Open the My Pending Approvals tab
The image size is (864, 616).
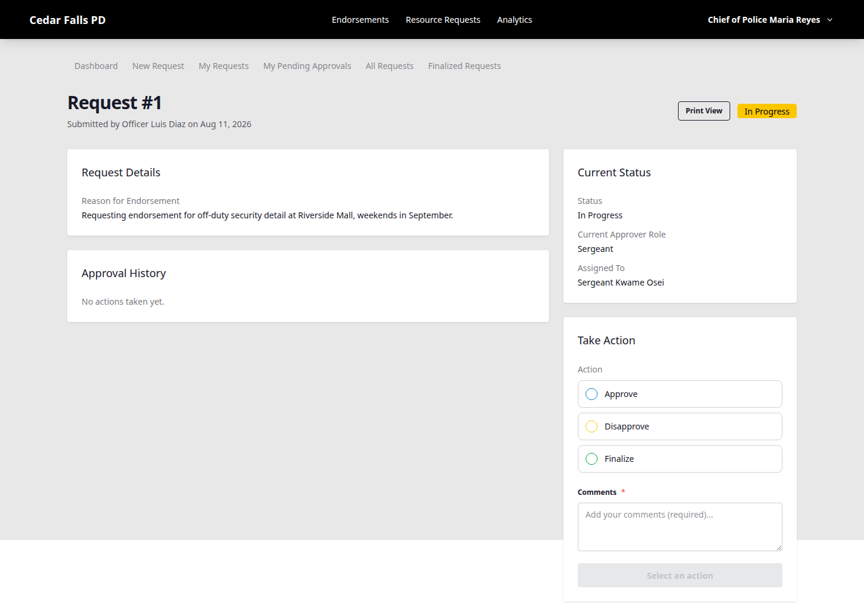[x=307, y=66]
